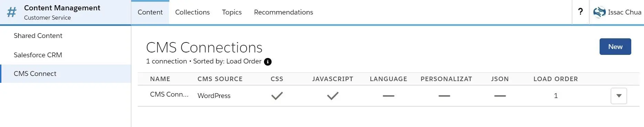644x127 pixels.
Task: Switch to the Topics tab
Action: coord(232,12)
